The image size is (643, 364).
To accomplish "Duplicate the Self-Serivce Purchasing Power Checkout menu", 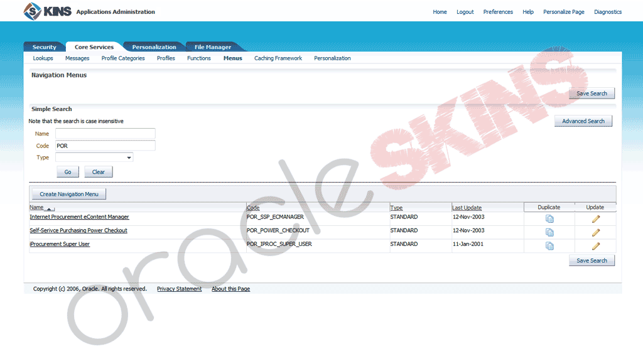I will 549,232.
